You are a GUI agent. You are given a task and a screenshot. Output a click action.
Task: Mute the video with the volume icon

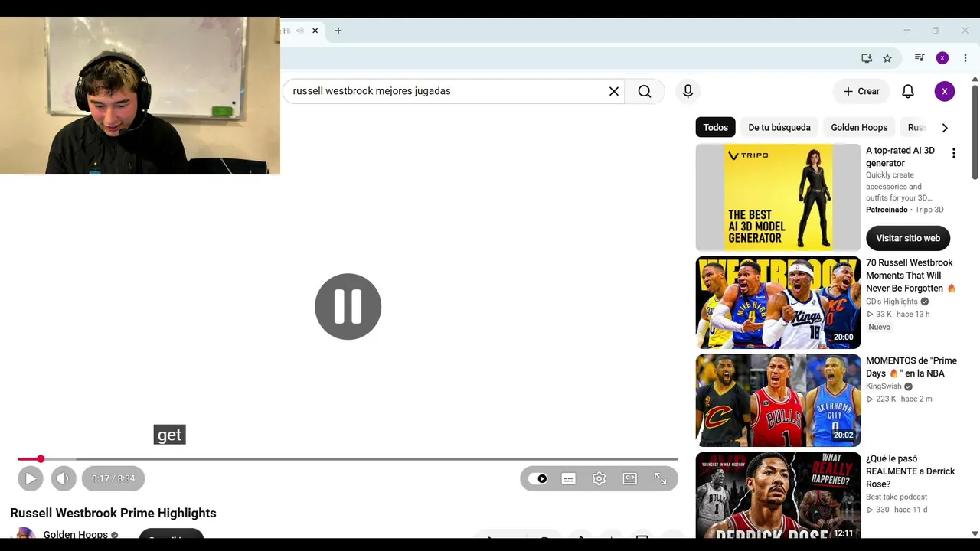point(64,478)
